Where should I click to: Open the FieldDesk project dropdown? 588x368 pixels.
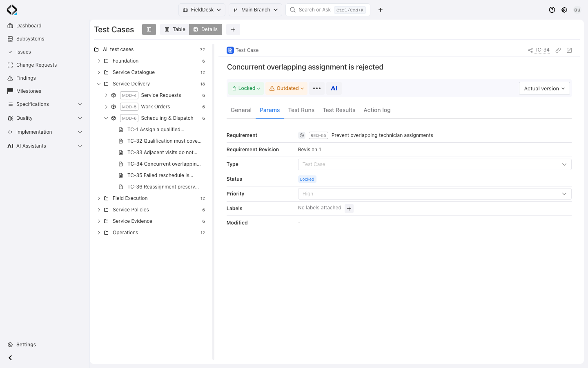(202, 10)
